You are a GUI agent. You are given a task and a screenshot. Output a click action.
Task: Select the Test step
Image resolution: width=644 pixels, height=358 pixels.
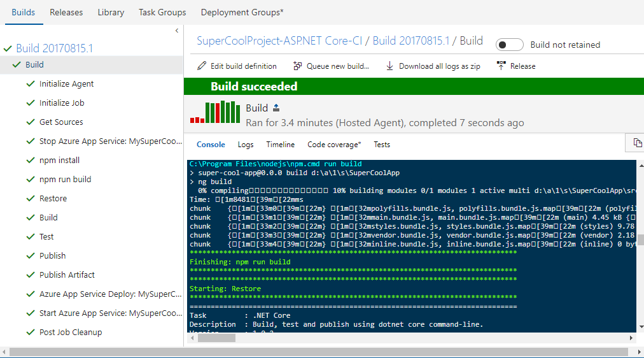(46, 237)
